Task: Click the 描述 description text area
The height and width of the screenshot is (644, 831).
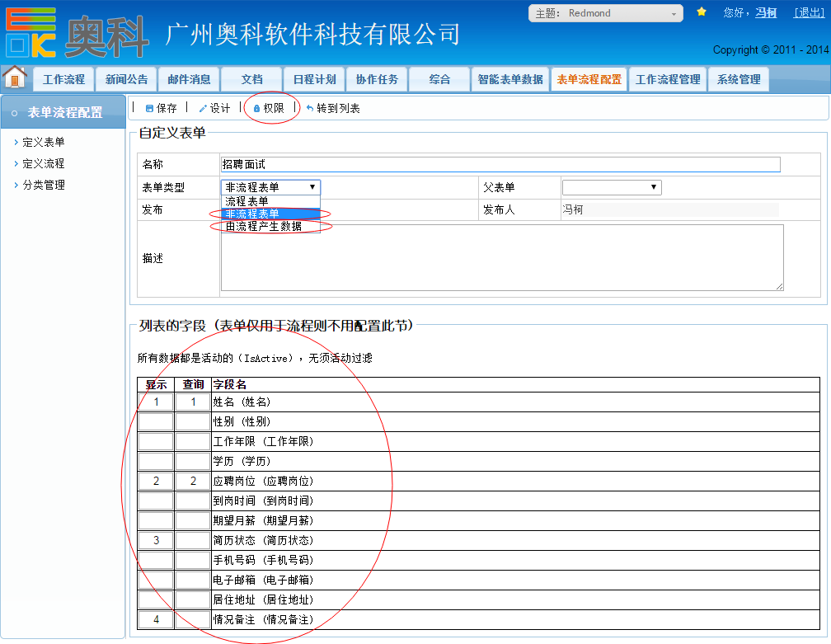Action: pos(501,257)
